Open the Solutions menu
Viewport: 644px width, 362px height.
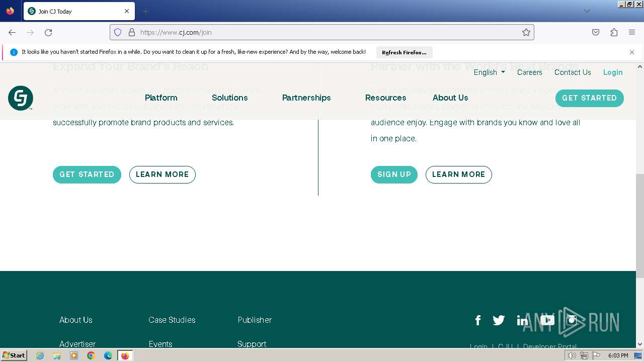click(x=229, y=98)
